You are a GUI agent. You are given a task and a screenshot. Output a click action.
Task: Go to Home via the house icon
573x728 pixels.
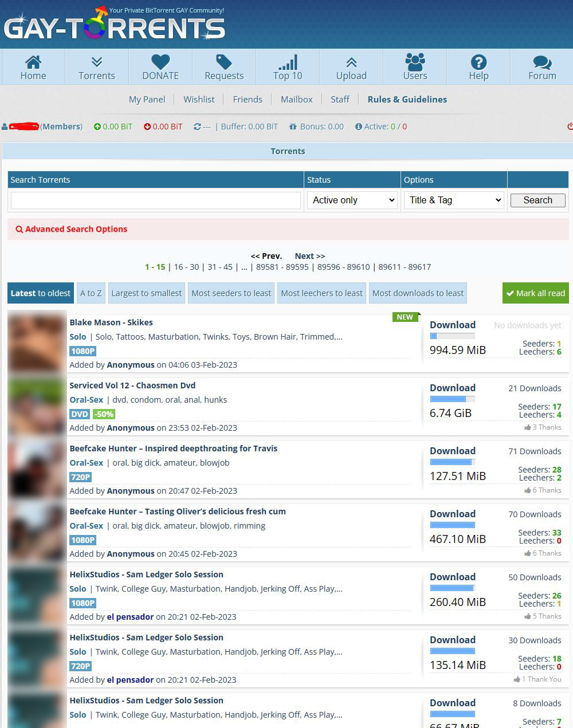[x=33, y=62]
